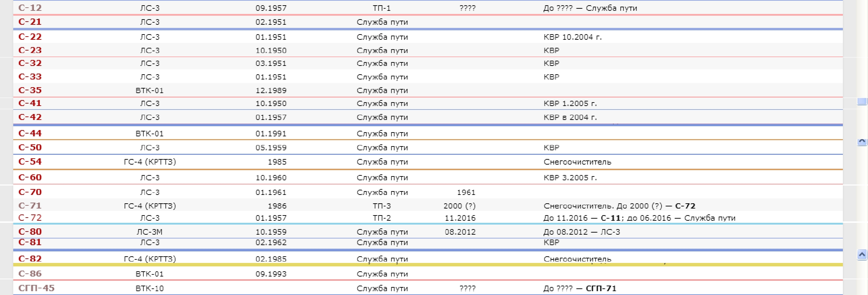
Task: Open the С-80 ЛС-3М entry
Action: pos(30,232)
